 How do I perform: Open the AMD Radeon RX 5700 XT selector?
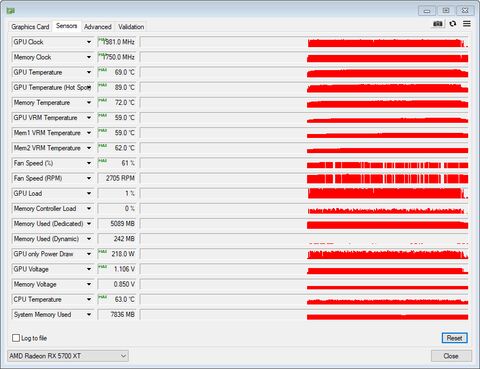tap(68, 356)
